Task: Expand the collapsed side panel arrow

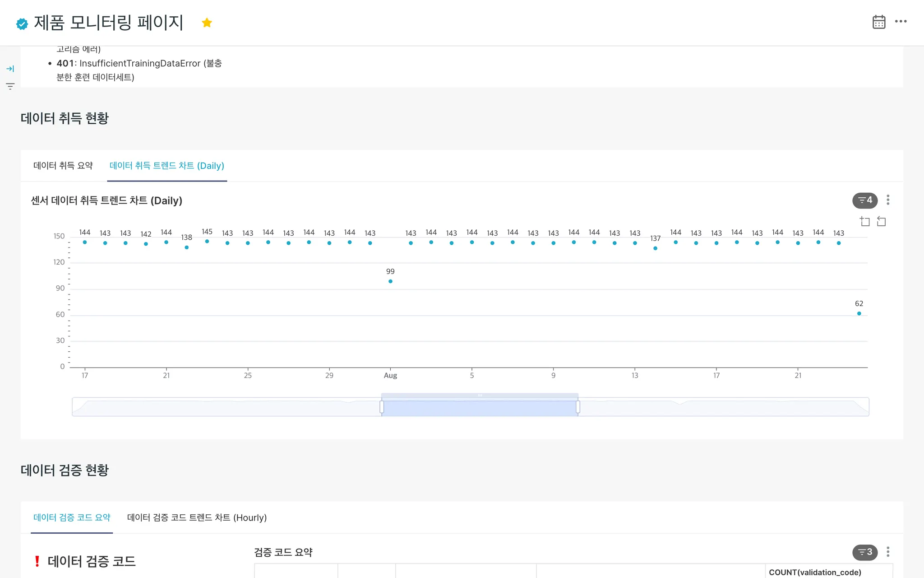Action: [x=10, y=69]
